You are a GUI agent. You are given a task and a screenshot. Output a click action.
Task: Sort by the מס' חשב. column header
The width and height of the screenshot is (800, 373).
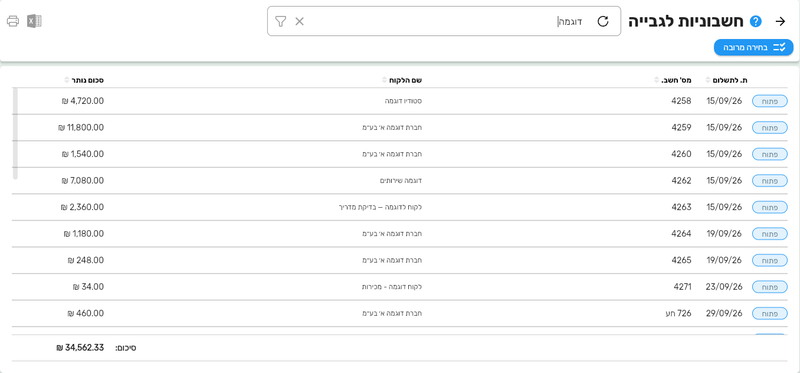[673, 80]
